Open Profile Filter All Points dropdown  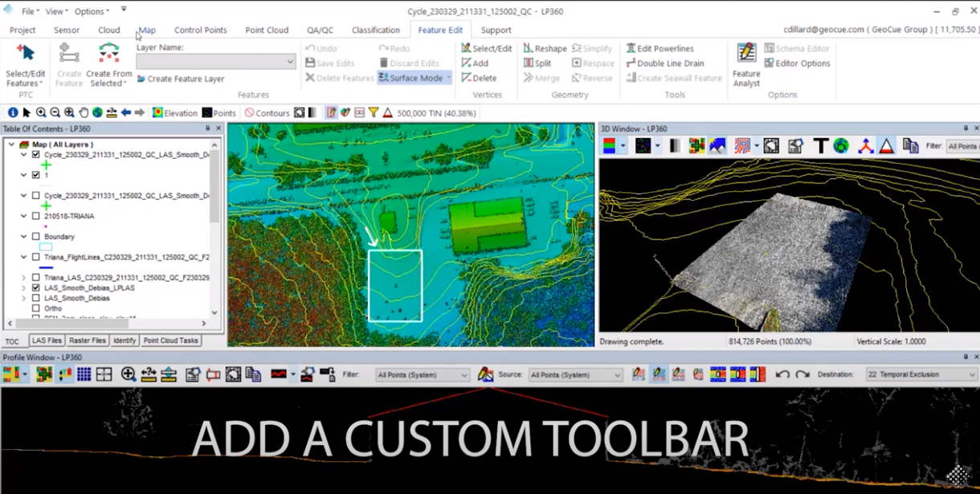click(x=423, y=374)
